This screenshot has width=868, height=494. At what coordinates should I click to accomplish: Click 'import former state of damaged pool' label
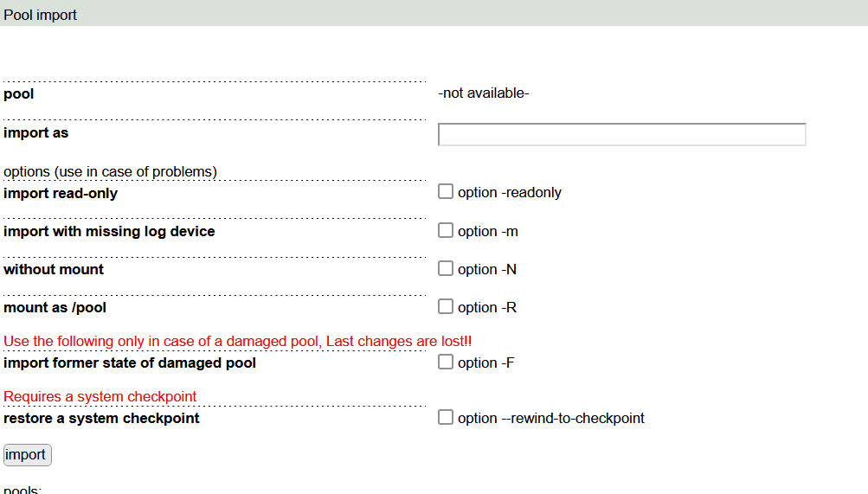[130, 362]
